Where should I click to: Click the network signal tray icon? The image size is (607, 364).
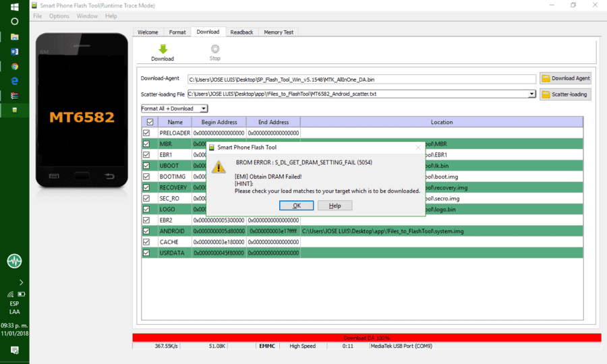point(10,295)
